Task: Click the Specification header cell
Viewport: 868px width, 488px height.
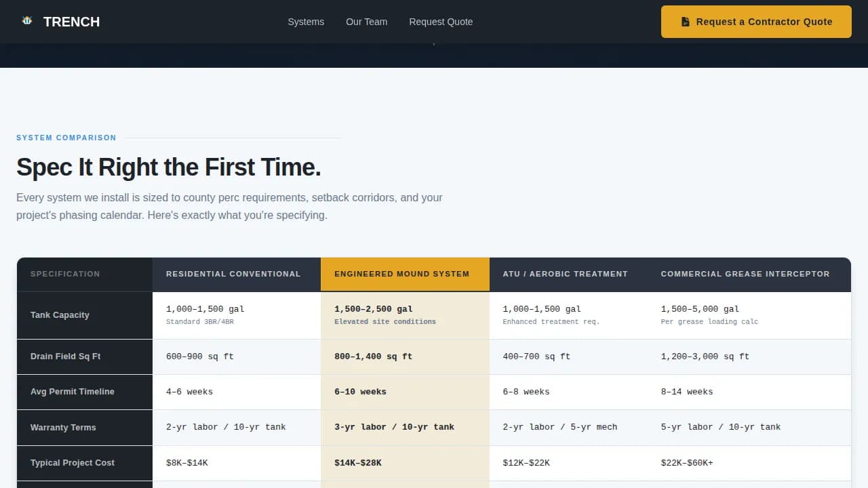Action: [65, 274]
